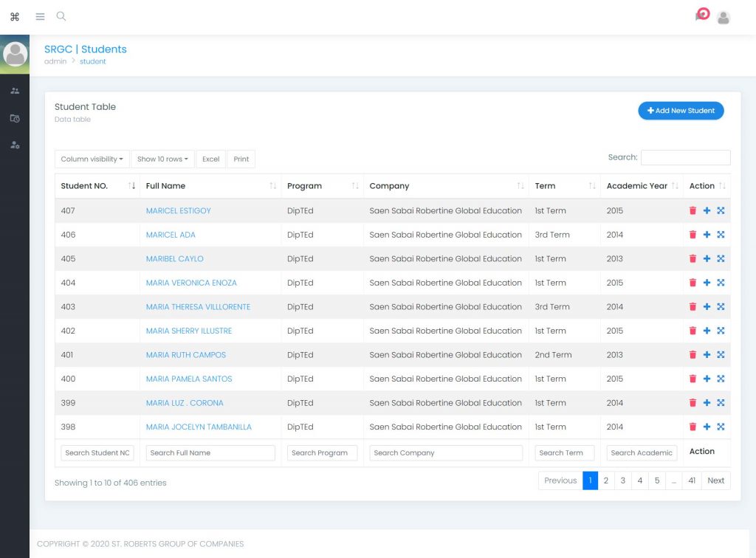Export table with Excel button

pyautogui.click(x=210, y=159)
